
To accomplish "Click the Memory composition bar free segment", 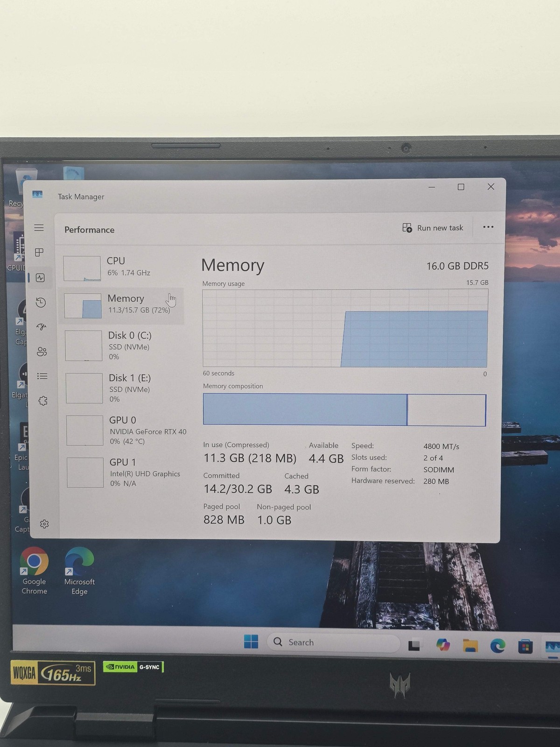I will pyautogui.click(x=447, y=410).
